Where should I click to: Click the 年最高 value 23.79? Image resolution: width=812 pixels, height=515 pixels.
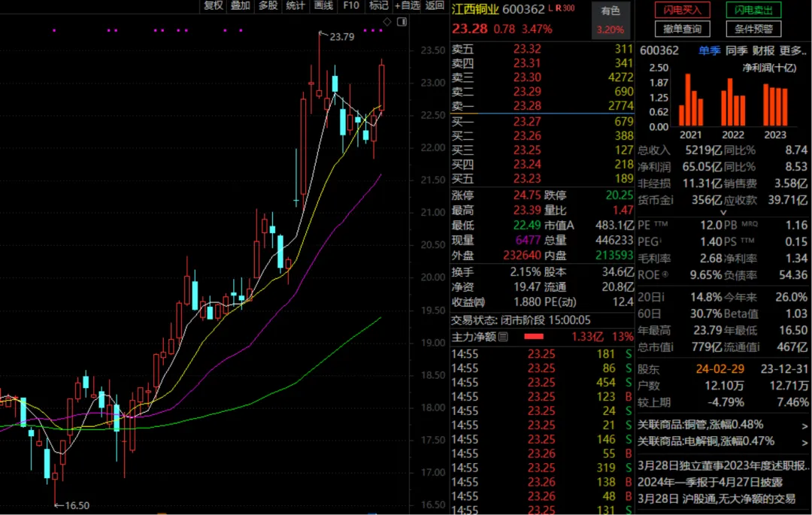click(707, 331)
